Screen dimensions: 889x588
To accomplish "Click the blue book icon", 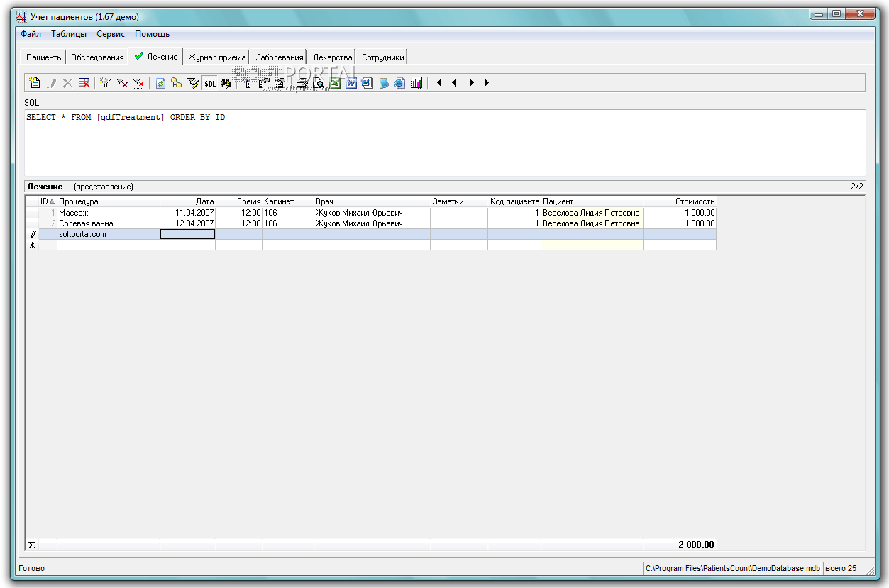I will click(x=384, y=83).
